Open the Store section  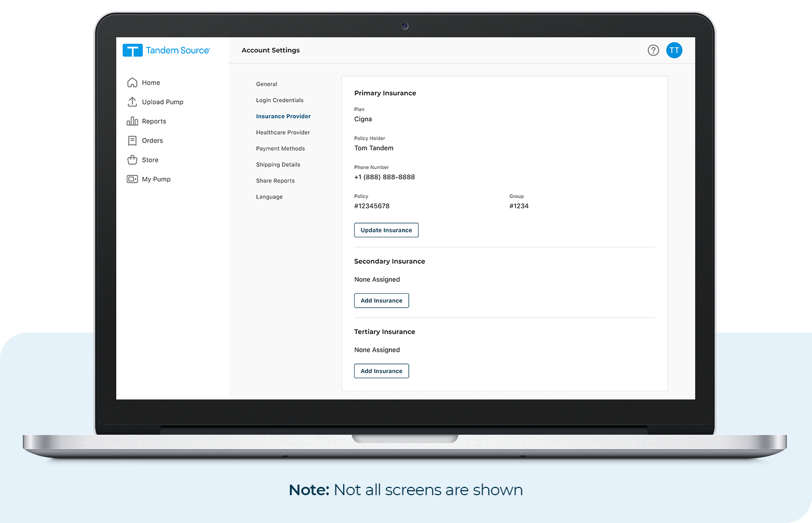(x=133, y=160)
